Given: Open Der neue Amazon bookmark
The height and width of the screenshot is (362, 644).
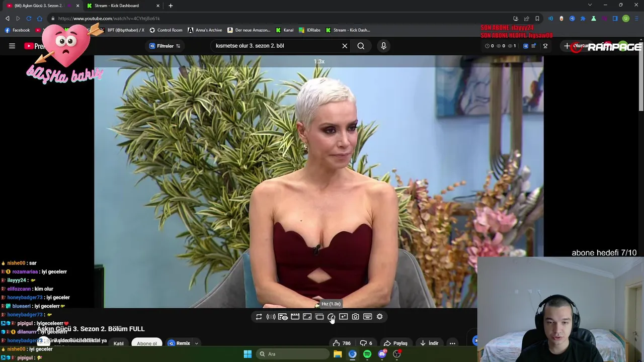Looking at the screenshot, I should pyautogui.click(x=249, y=30).
